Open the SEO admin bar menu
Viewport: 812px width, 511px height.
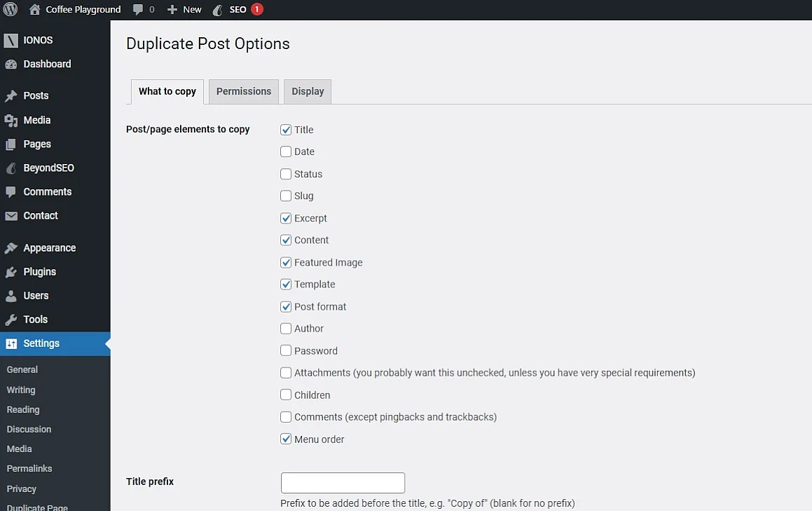(238, 9)
